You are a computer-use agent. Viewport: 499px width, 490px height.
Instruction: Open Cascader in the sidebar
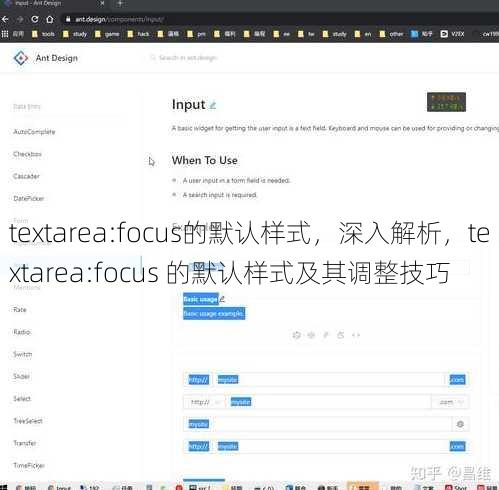coord(26,176)
